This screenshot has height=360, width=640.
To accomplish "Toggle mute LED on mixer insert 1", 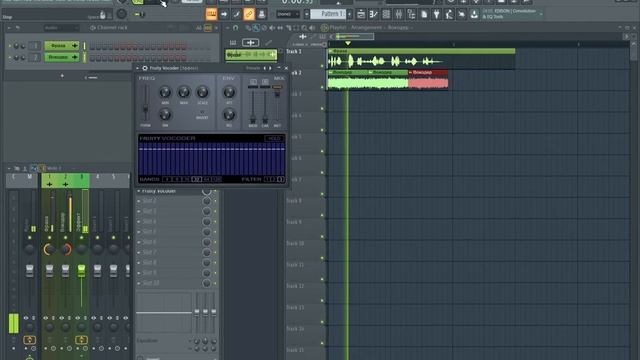I will pyautogui.click(x=49, y=237).
